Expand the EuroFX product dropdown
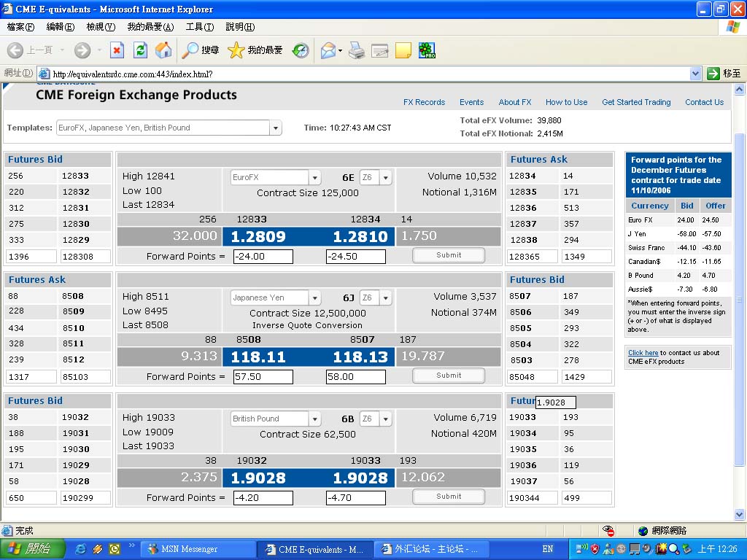This screenshot has width=747, height=560. [314, 178]
